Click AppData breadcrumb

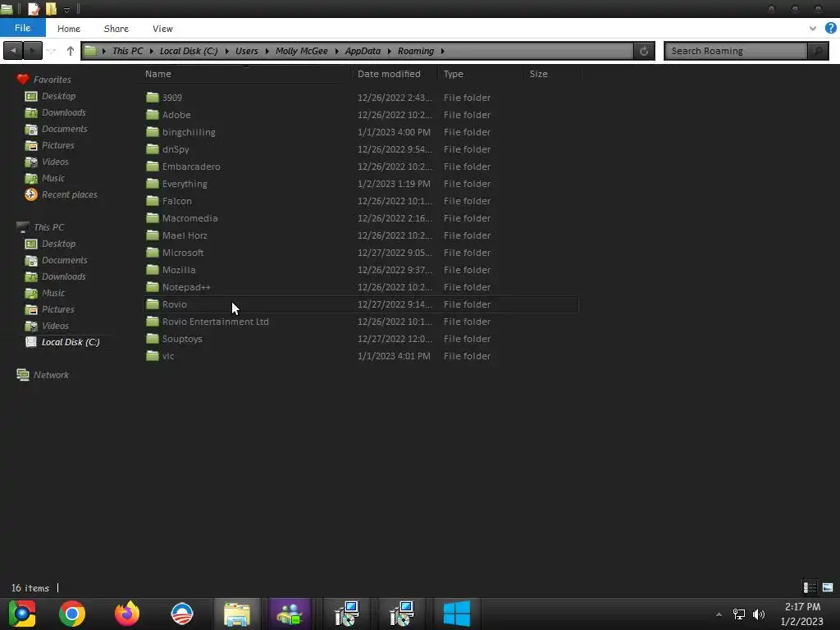click(x=363, y=51)
